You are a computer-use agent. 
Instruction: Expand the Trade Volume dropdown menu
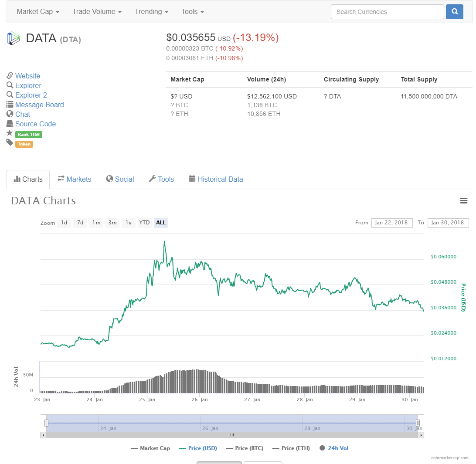(x=97, y=11)
